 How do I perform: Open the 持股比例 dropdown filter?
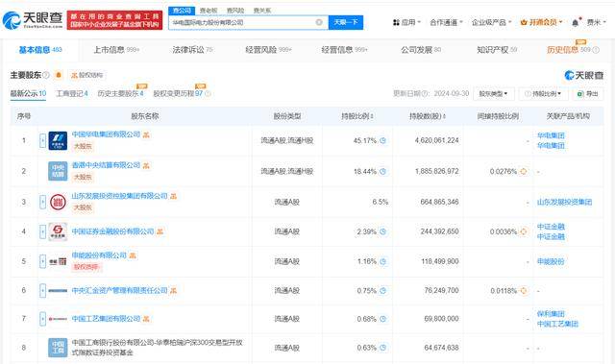543,94
